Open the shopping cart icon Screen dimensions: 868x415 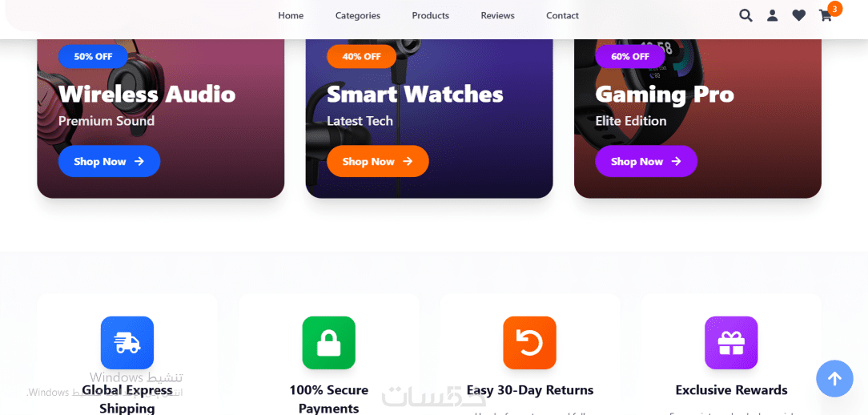826,15
